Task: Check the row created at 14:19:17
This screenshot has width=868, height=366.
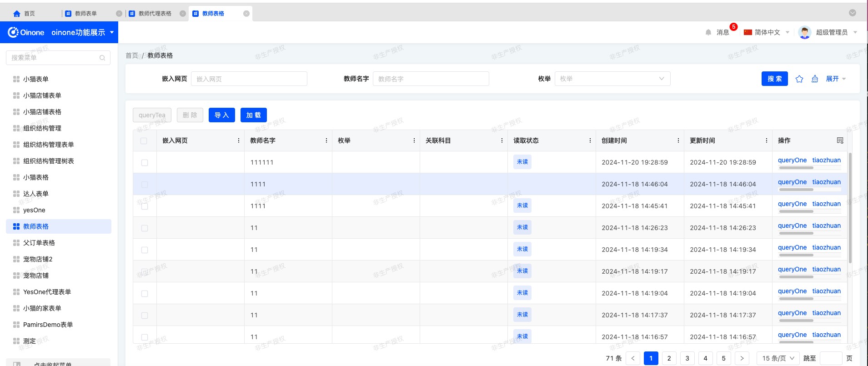Action: [x=145, y=272]
